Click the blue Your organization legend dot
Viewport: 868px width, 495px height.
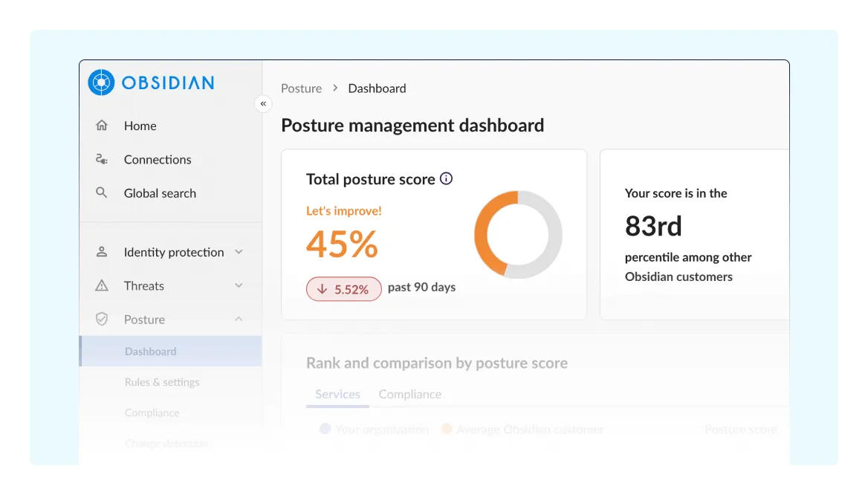[x=325, y=429]
